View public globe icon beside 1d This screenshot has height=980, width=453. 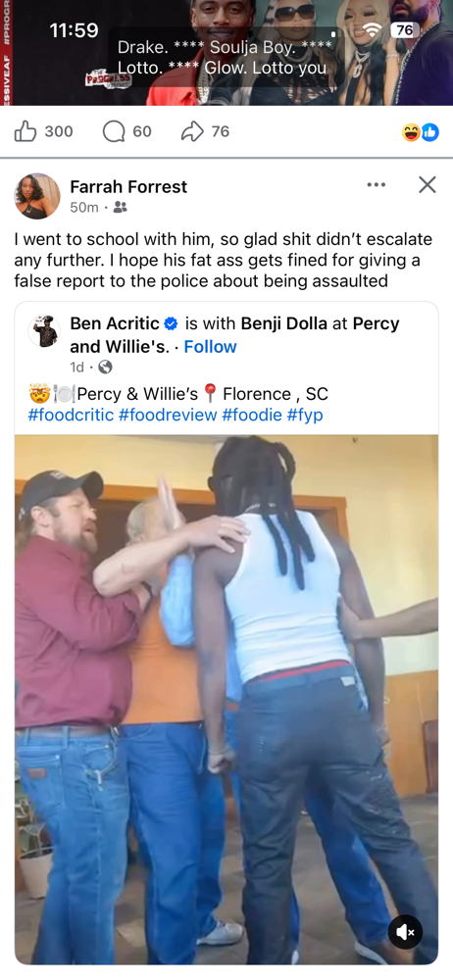105,367
